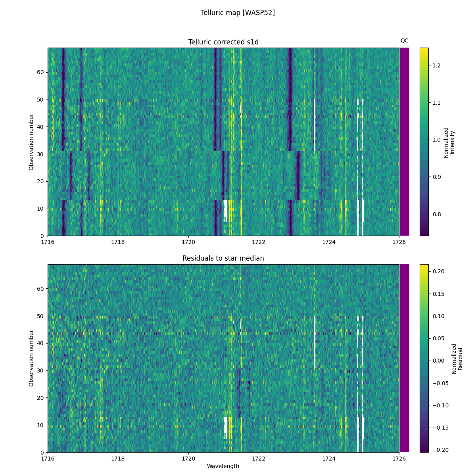
Task: Click the purple QC bar beside top plot
Action: [x=405, y=142]
